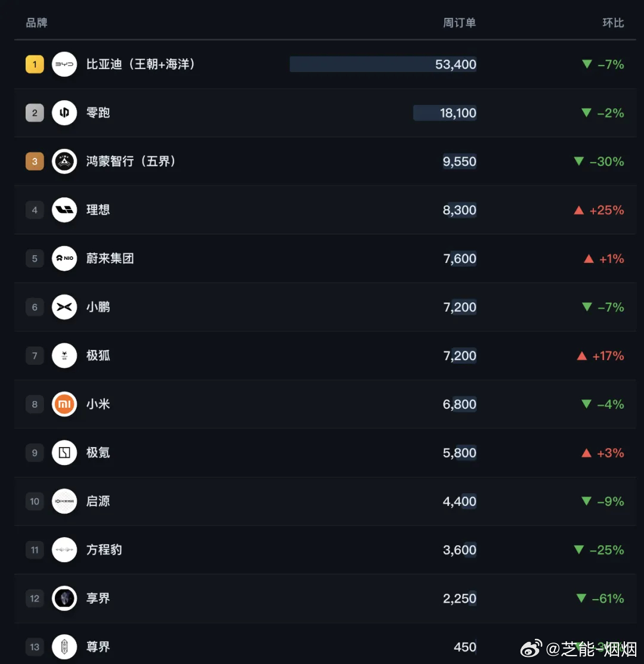Open the Zeekr (极氪) logo icon
This screenshot has height=664, width=644.
click(x=64, y=452)
